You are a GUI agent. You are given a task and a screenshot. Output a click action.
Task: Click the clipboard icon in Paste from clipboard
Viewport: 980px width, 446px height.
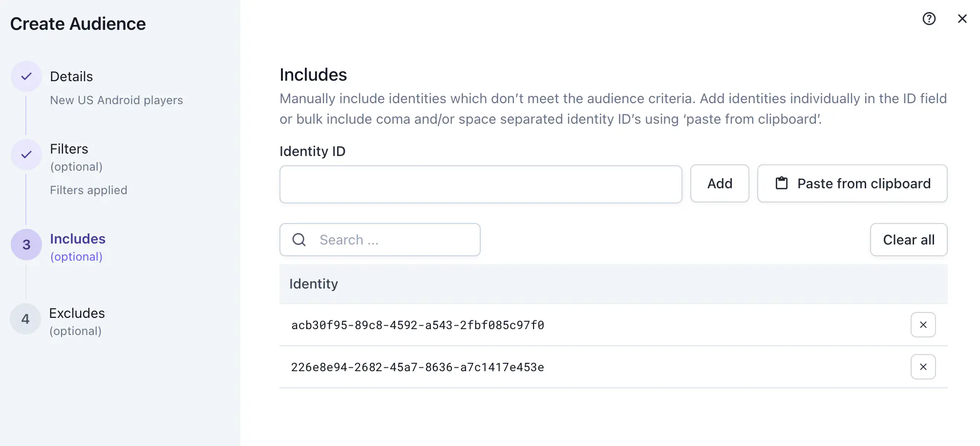pos(782,183)
